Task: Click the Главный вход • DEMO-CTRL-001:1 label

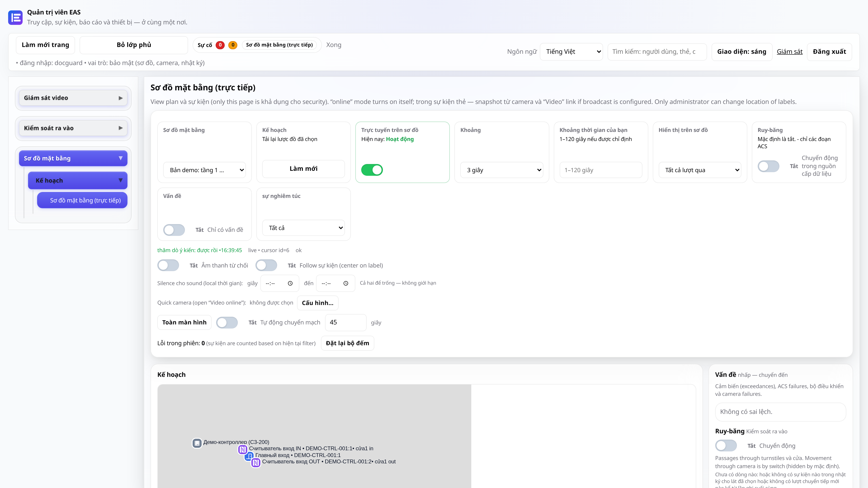Action: click(x=298, y=455)
